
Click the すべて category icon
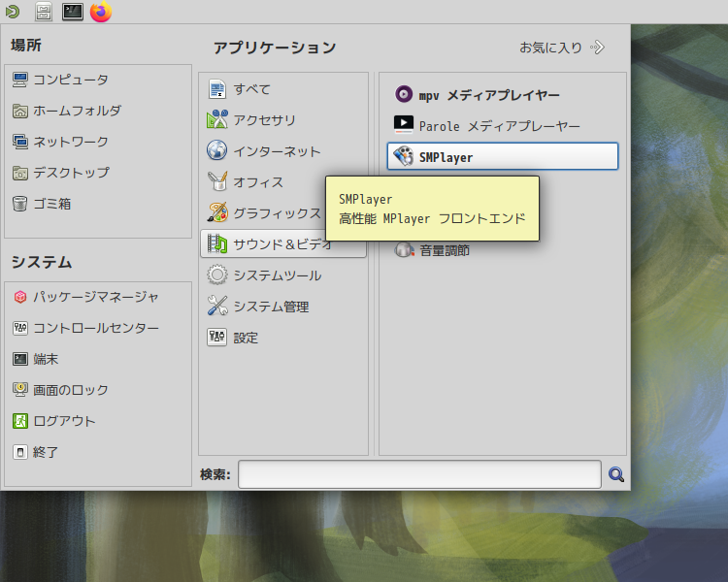pyautogui.click(x=216, y=89)
